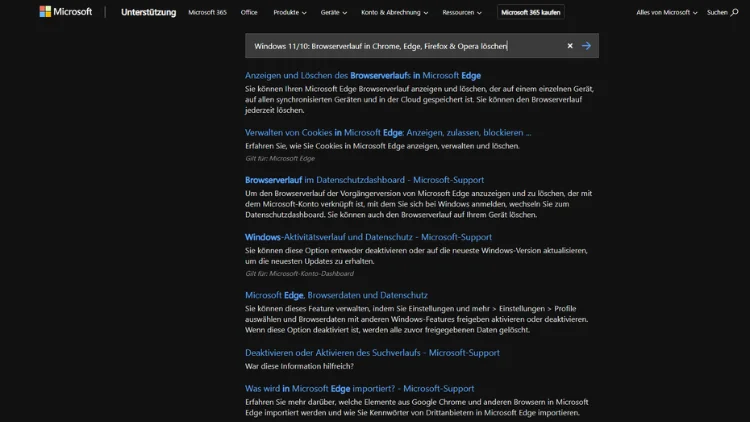Click the Microsoft 365 kaufen button
This screenshot has width=750, height=422.
click(530, 12)
